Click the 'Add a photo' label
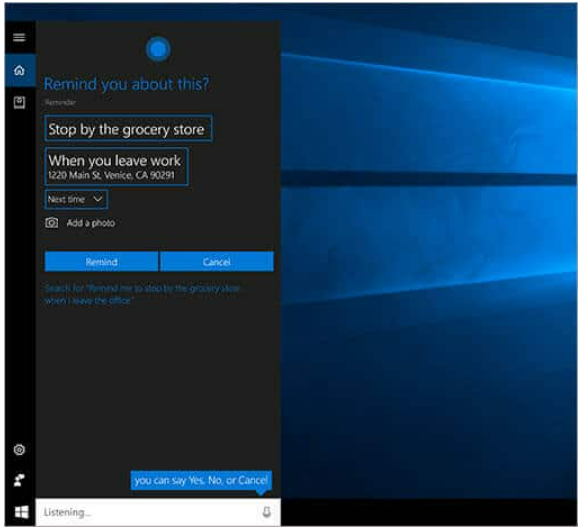Viewport: 579px width, 530px height. click(x=91, y=223)
